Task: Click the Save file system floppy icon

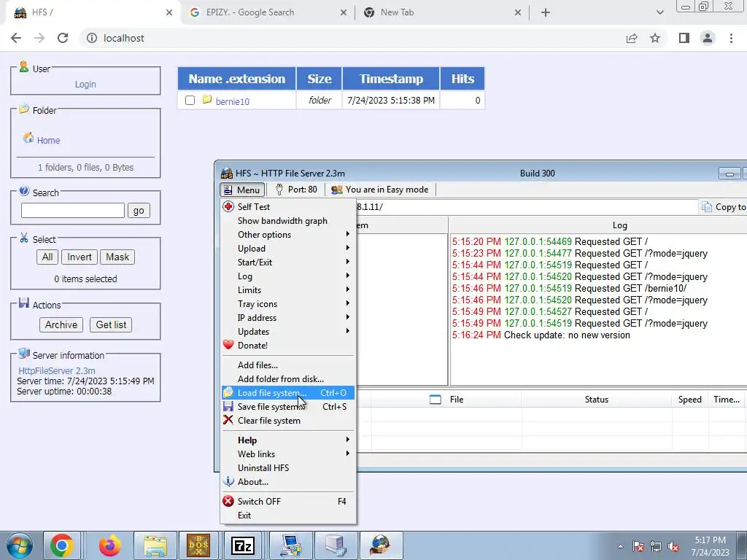Action: pyautogui.click(x=228, y=406)
